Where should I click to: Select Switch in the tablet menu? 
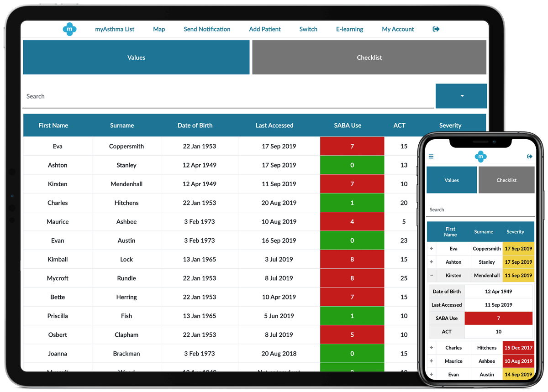tap(308, 29)
